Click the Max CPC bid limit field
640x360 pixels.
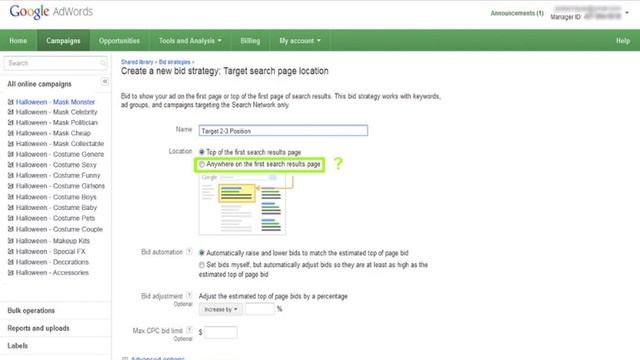(220, 332)
